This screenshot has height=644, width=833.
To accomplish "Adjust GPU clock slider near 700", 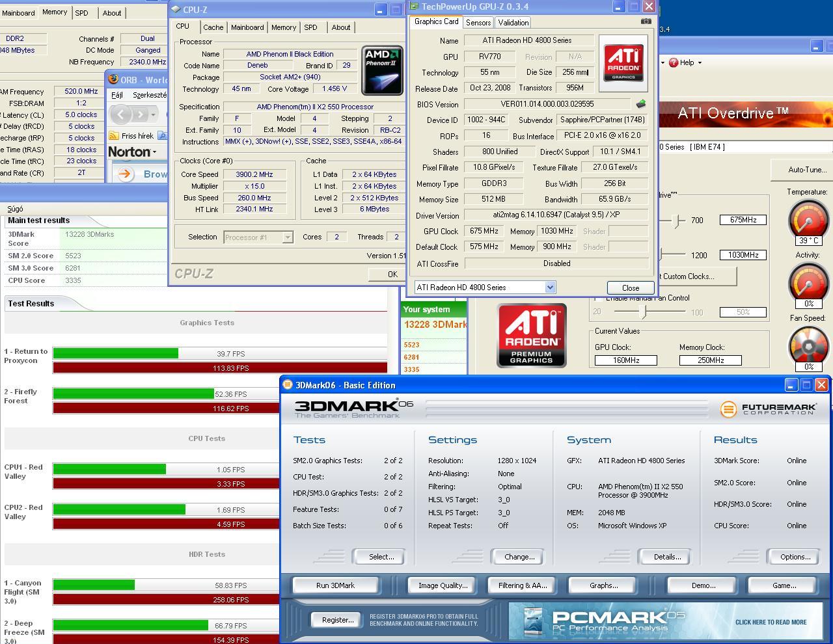I will (x=677, y=221).
